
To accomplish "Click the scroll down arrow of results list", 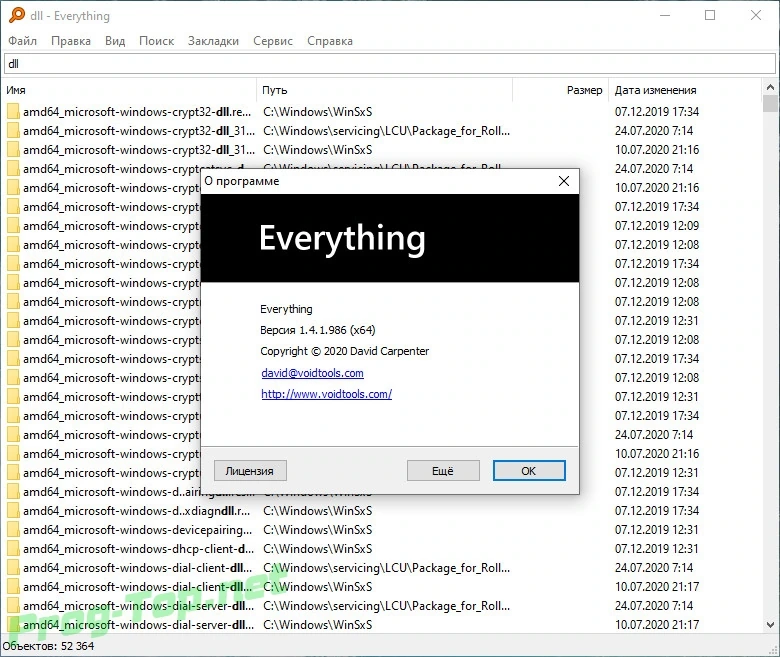I will pos(770,625).
